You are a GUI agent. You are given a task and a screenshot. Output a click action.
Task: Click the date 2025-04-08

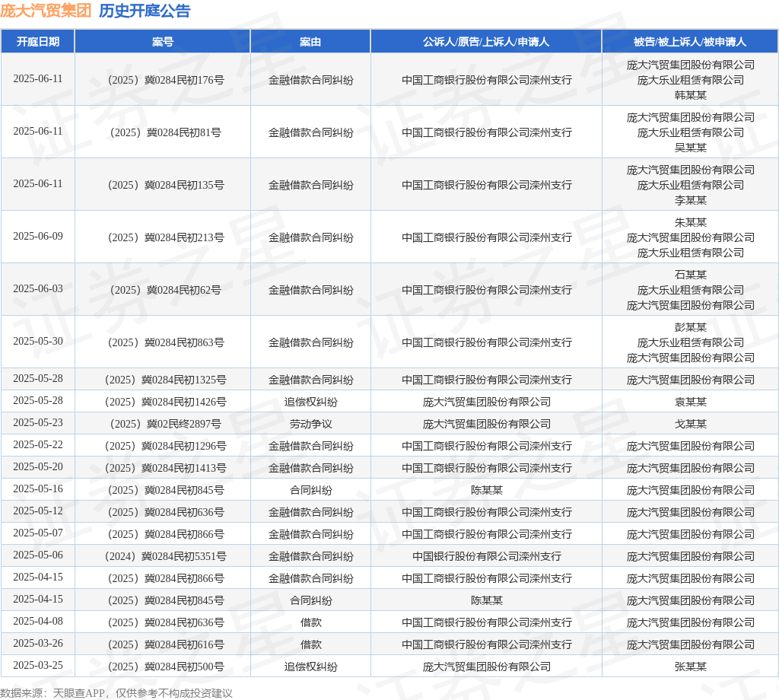tap(38, 621)
